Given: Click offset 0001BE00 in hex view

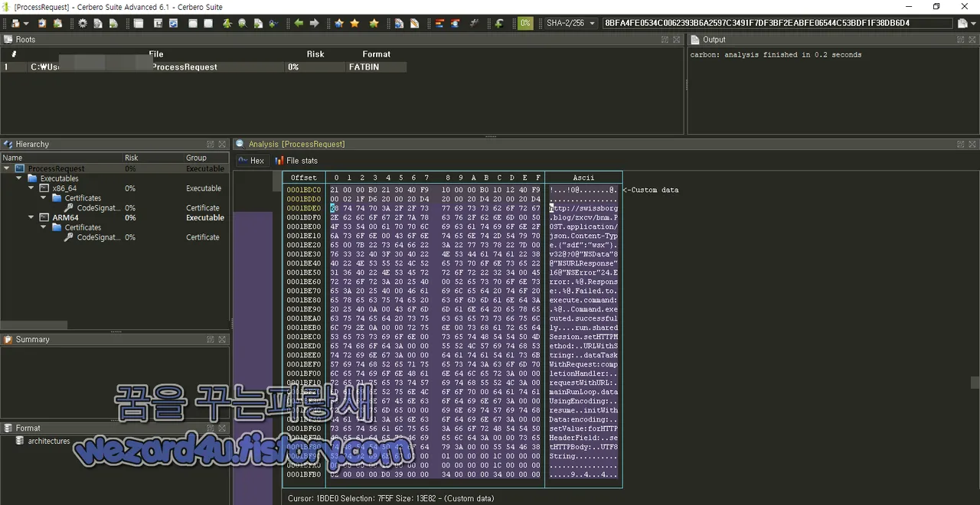Looking at the screenshot, I should click(304, 226).
